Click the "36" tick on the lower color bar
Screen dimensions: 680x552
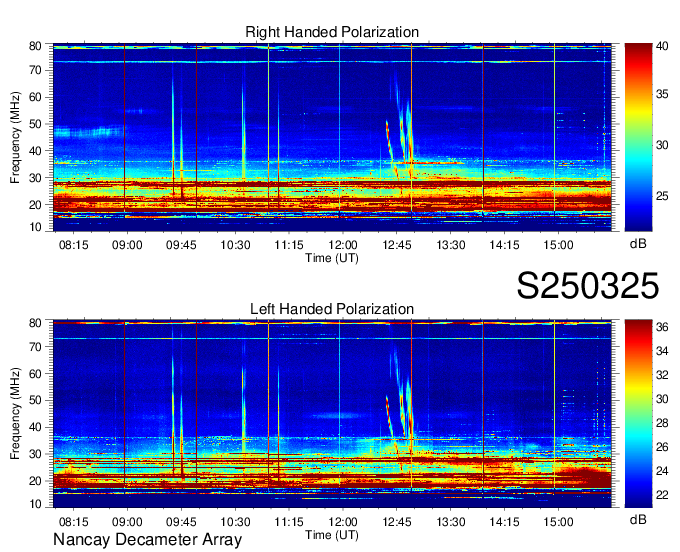click(x=662, y=327)
